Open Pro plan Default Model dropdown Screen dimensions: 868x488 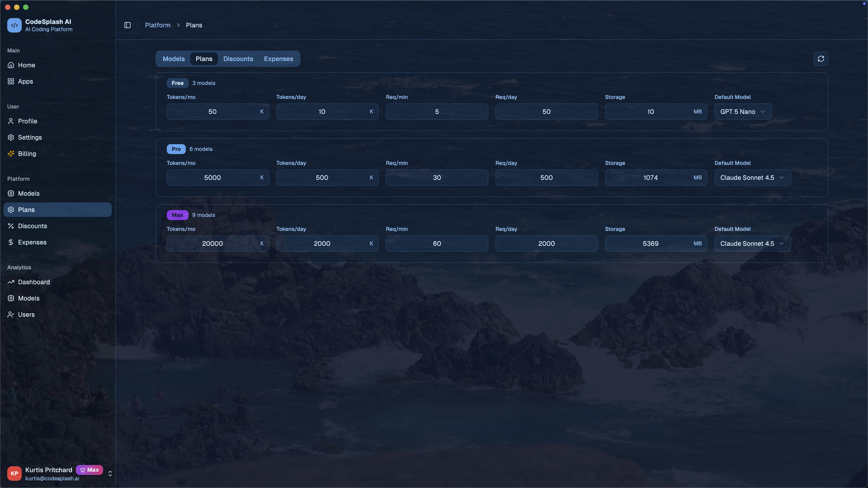(752, 178)
